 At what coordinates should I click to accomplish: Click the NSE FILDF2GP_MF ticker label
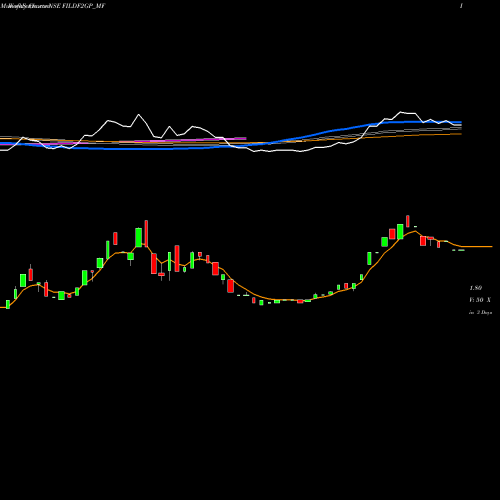(x=77, y=6)
